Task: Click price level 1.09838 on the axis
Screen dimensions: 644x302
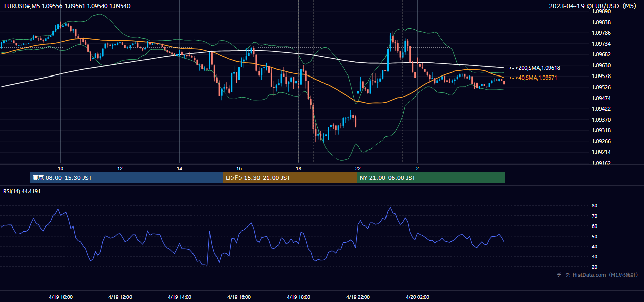Action: pyautogui.click(x=601, y=22)
